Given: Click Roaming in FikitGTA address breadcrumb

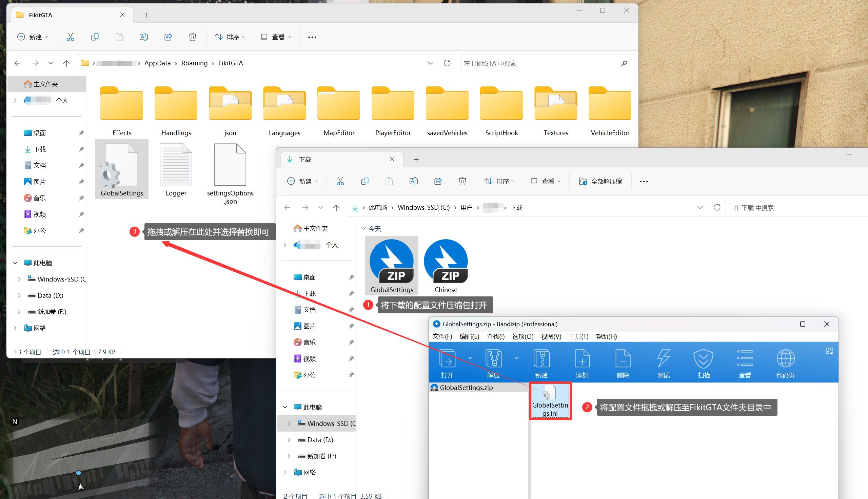Looking at the screenshot, I should point(194,63).
